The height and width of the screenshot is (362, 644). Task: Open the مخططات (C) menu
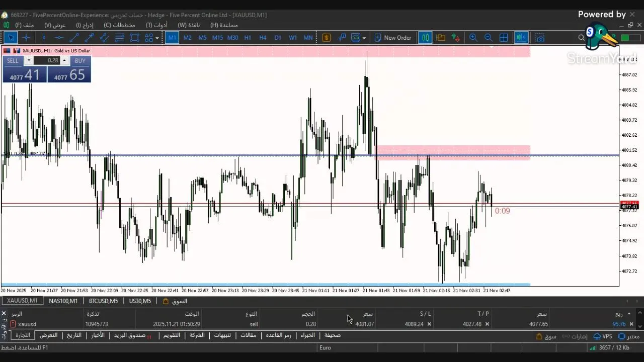tap(120, 25)
